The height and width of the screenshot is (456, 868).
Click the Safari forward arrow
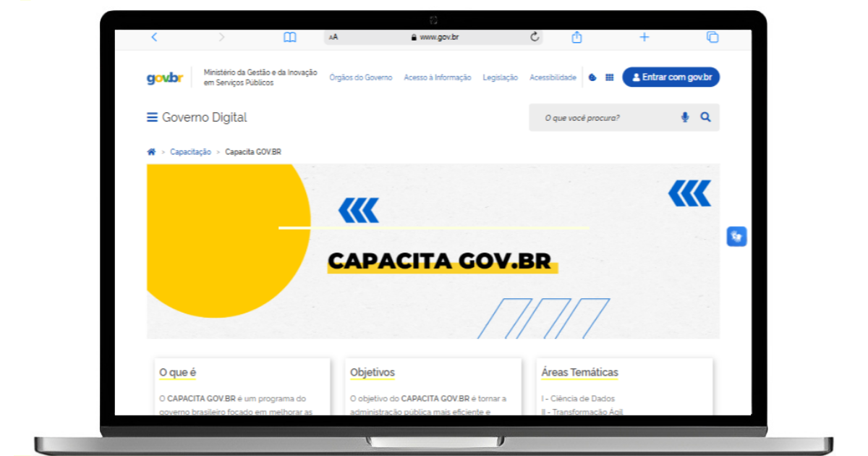(x=221, y=37)
